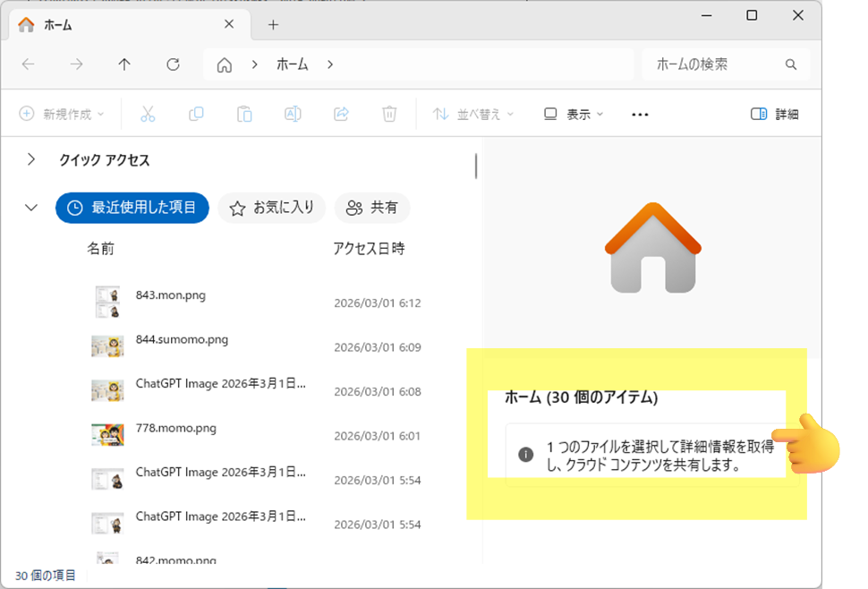This screenshot has width=868, height=589.
Task: Select the file 843.mon.png
Action: pyautogui.click(x=170, y=295)
